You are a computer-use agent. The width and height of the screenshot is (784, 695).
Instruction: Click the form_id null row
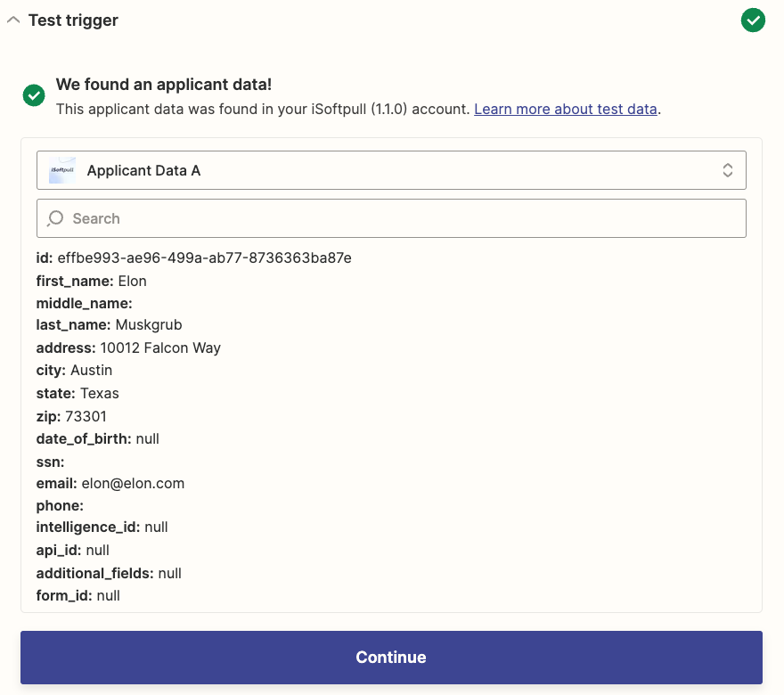(78, 595)
